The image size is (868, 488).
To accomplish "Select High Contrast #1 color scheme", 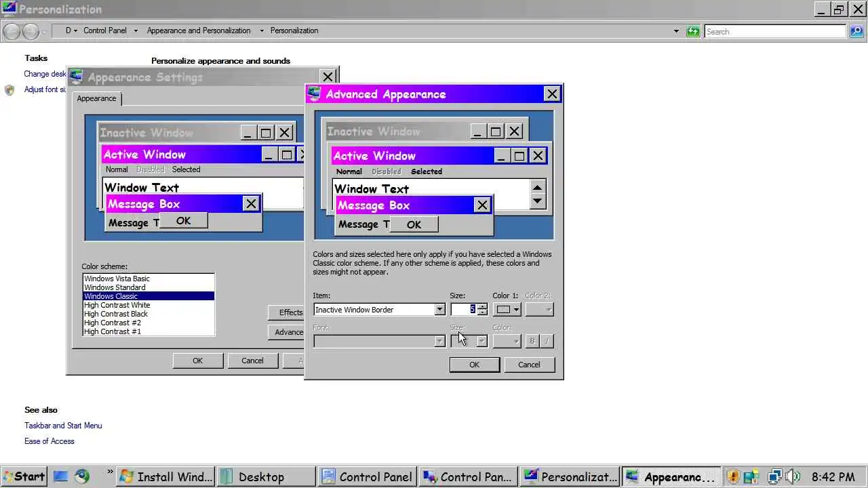I will [x=149, y=331].
